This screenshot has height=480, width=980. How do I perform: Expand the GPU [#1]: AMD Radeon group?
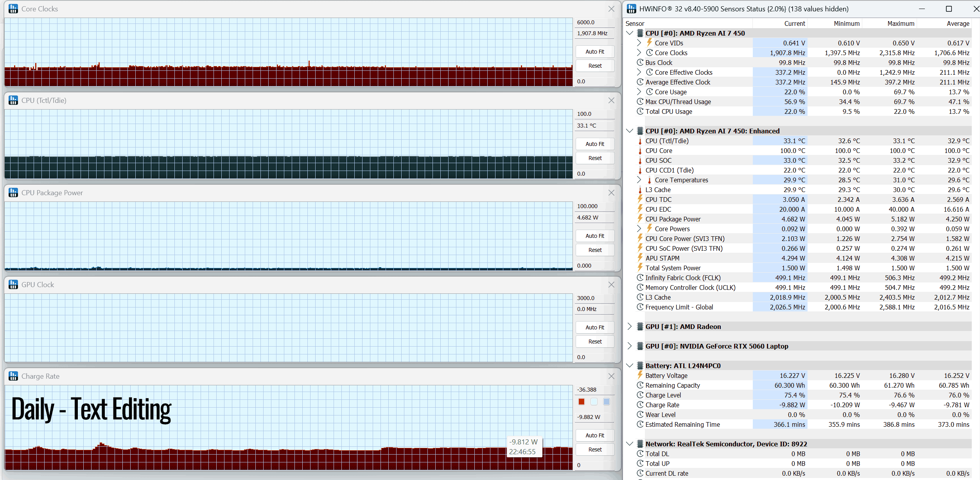630,326
